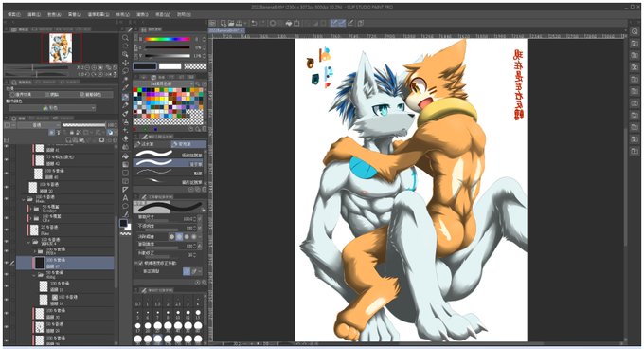Click the dark main color swatch
This screenshot has width=644, height=349.
(x=145, y=66)
